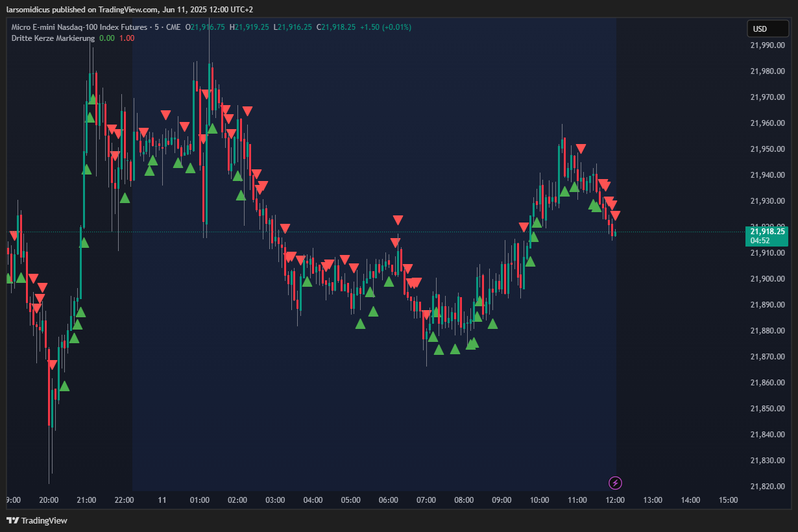Click the change value +1.50 (+0.01%)
This screenshot has width=798, height=532.
click(x=386, y=27)
